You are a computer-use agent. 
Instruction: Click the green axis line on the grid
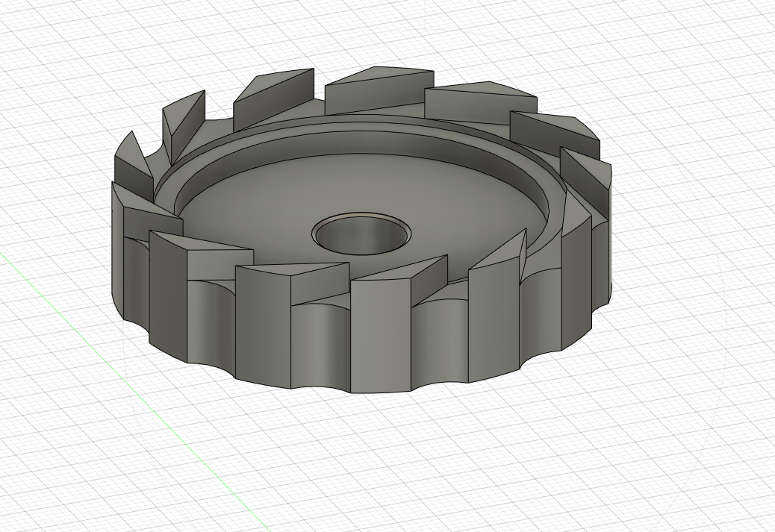point(134,392)
